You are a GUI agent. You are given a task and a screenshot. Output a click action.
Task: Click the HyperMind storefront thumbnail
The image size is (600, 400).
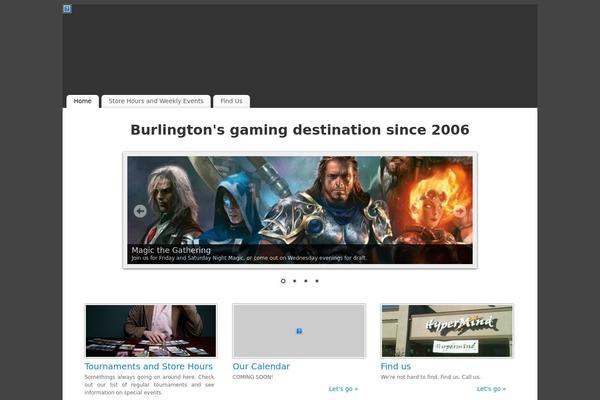point(447,331)
